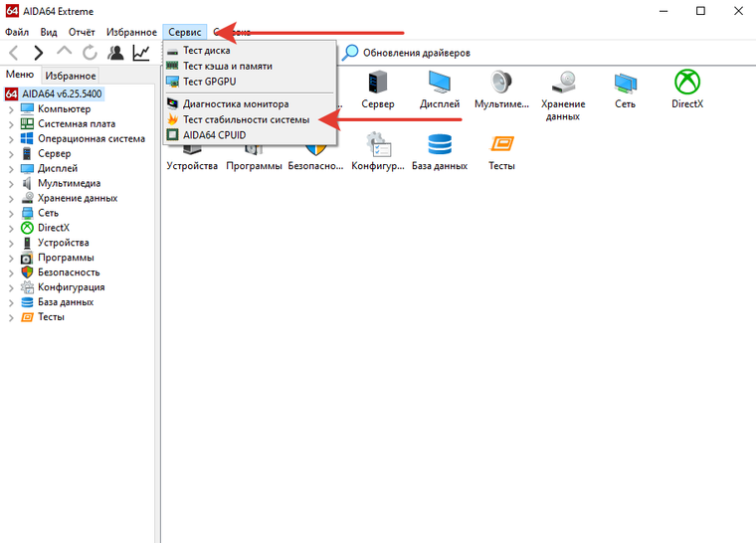The height and width of the screenshot is (543, 756).
Task: Close the Сервис menu
Action: point(185,32)
